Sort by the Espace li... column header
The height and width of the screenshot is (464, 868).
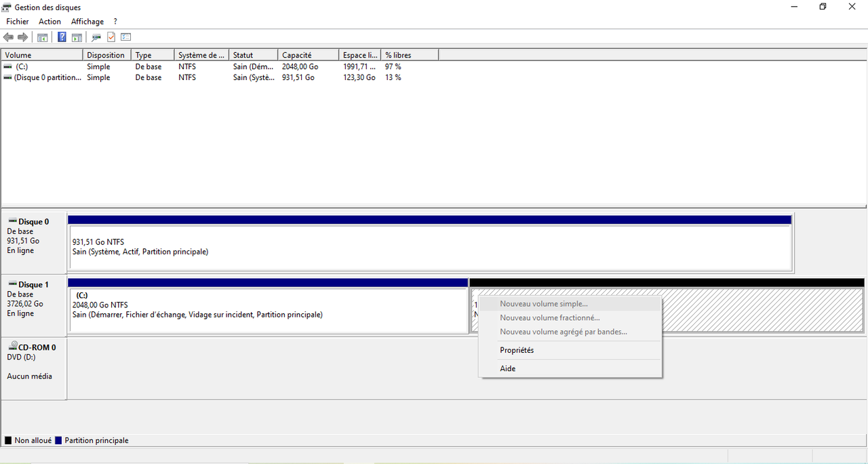coord(360,55)
